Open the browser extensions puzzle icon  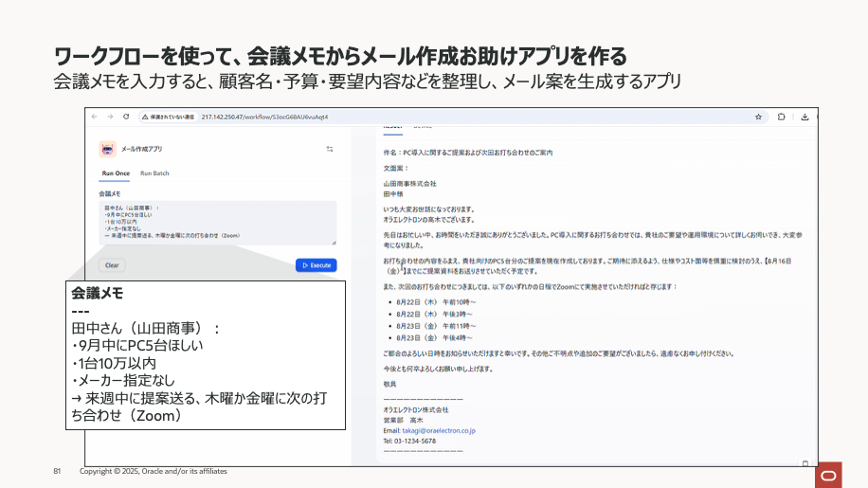tap(781, 117)
